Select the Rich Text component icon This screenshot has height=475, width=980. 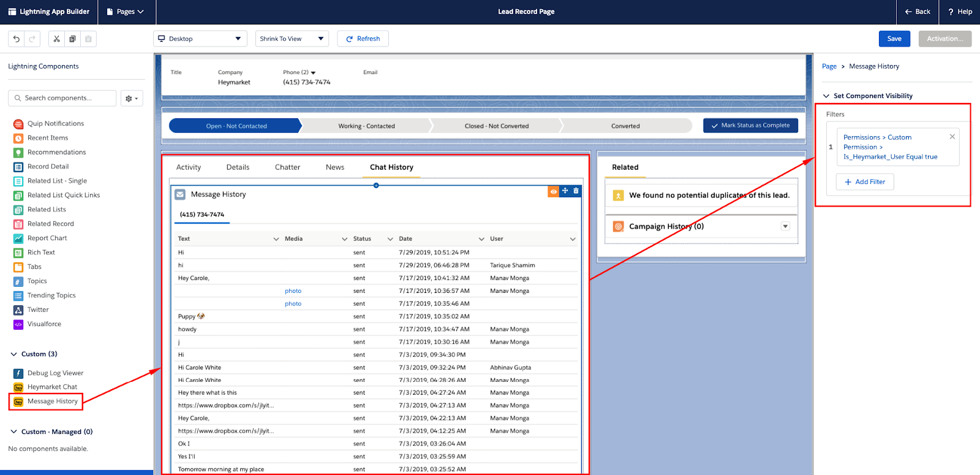click(18, 253)
